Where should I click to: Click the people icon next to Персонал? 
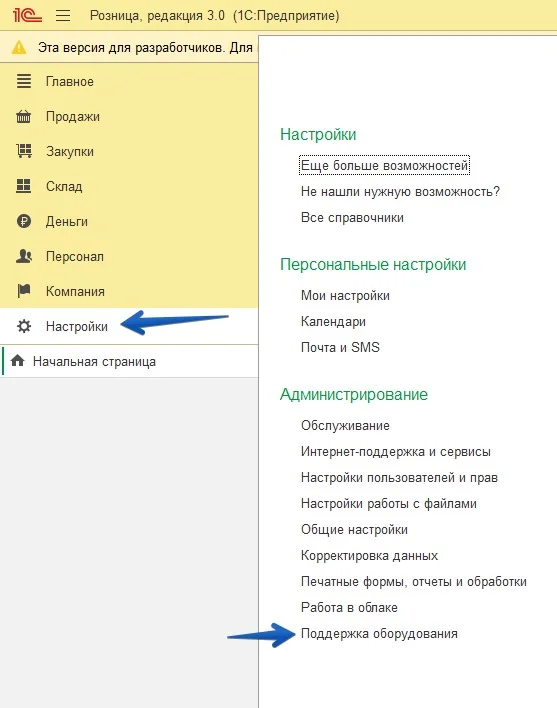[23, 256]
